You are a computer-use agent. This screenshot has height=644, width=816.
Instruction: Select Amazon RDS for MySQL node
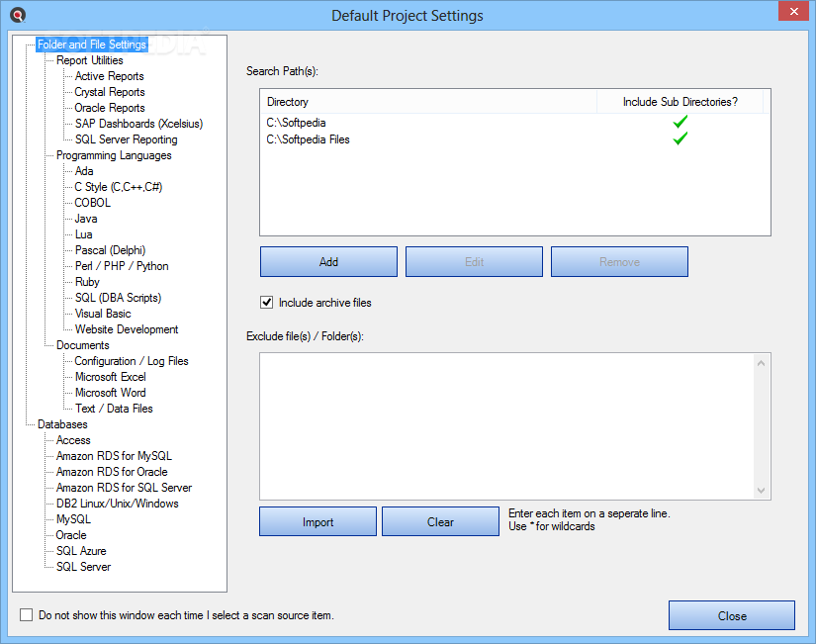click(x=114, y=456)
